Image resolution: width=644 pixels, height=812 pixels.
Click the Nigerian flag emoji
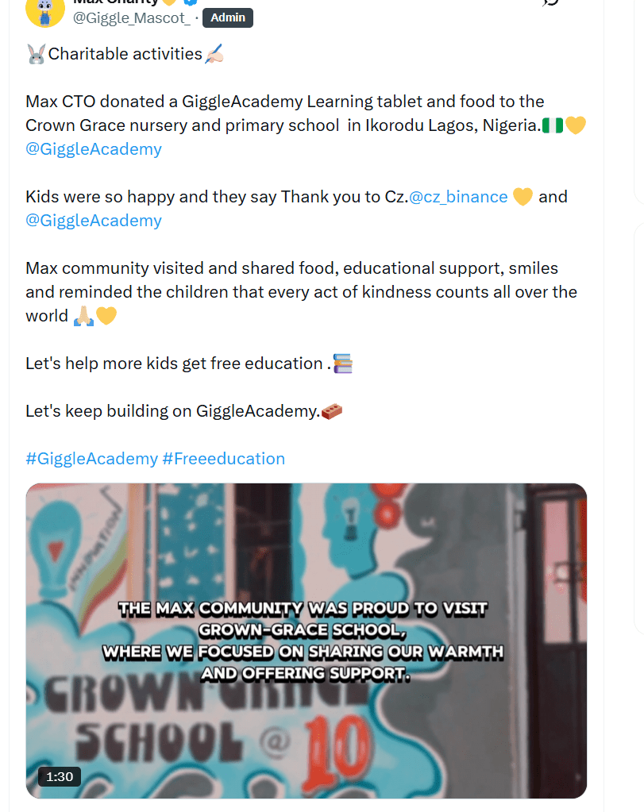point(553,125)
